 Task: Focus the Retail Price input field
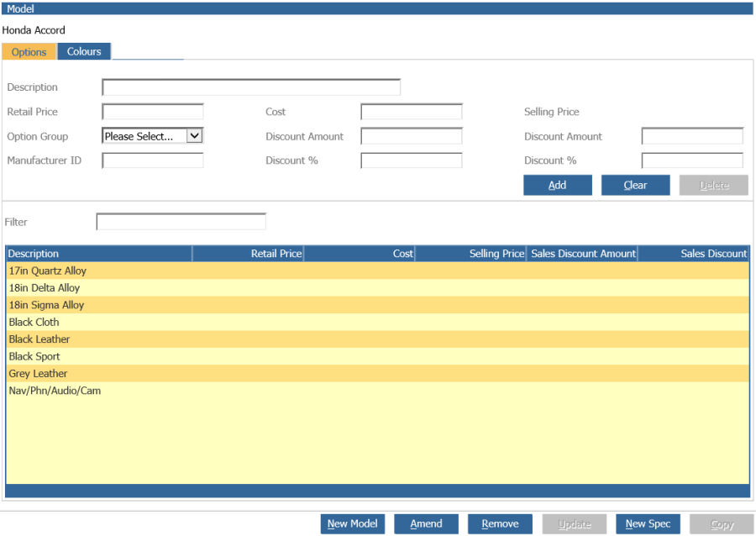[x=153, y=112]
